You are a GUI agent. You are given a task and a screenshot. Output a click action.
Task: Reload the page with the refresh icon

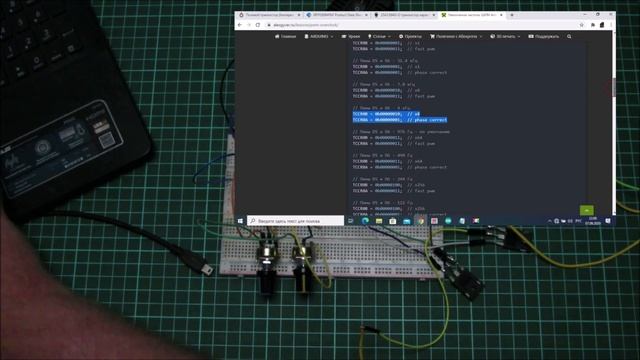(258, 25)
